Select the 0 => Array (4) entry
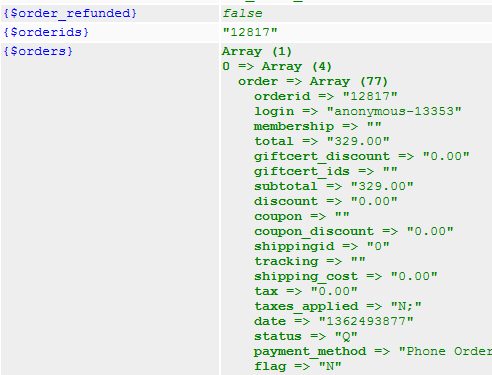 click(277, 66)
